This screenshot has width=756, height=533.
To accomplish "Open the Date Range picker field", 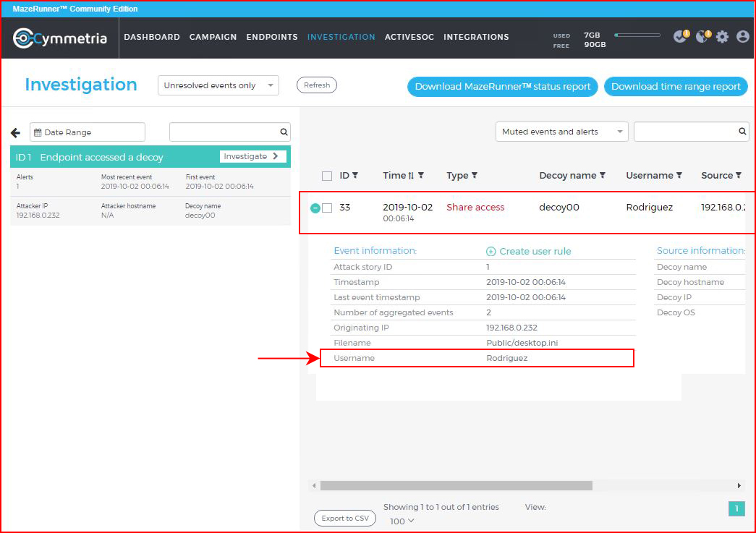I will pyautogui.click(x=88, y=132).
